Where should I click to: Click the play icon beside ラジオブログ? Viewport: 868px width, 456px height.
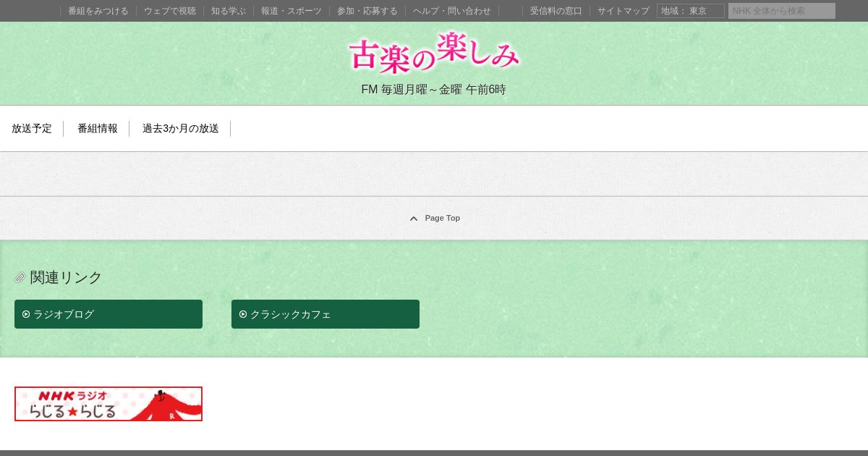tap(26, 314)
